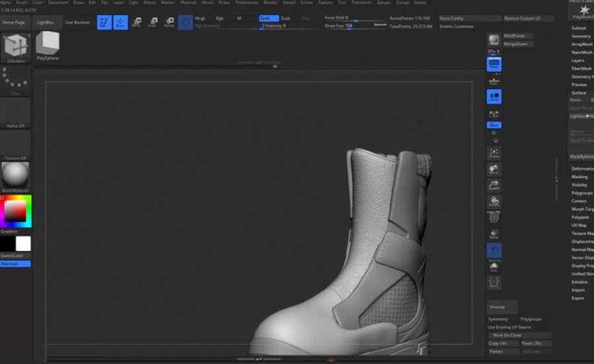Image resolution: width=594 pixels, height=364 pixels.
Task: Open the Alpha Off selector
Action: click(x=16, y=113)
